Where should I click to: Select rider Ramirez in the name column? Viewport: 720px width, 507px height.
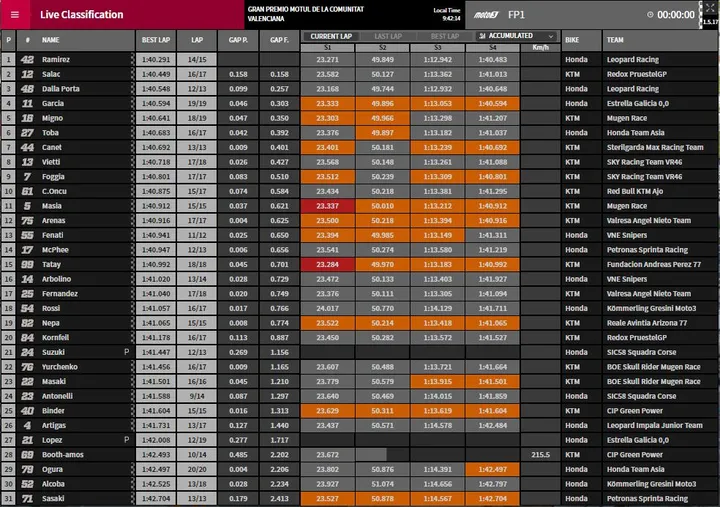click(x=56, y=59)
